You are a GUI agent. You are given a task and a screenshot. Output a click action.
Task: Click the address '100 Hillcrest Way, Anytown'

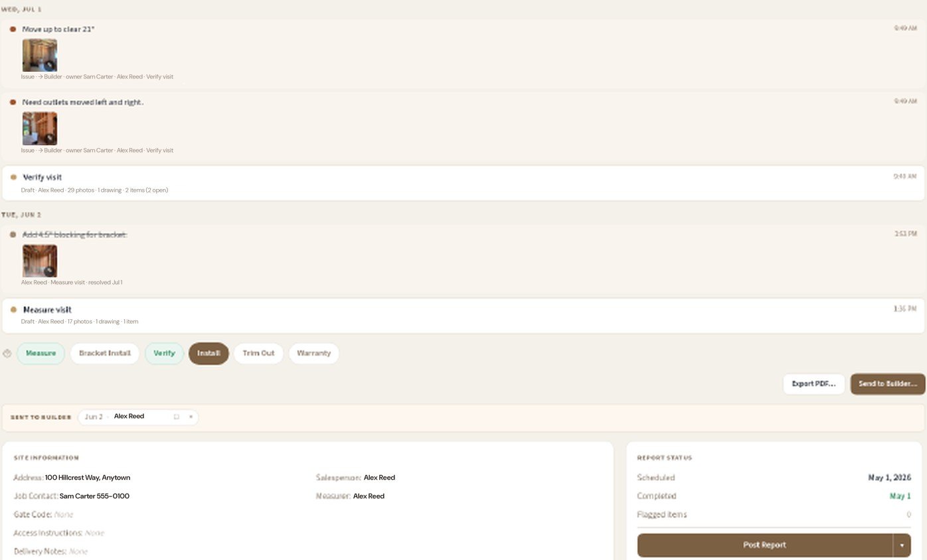click(88, 478)
